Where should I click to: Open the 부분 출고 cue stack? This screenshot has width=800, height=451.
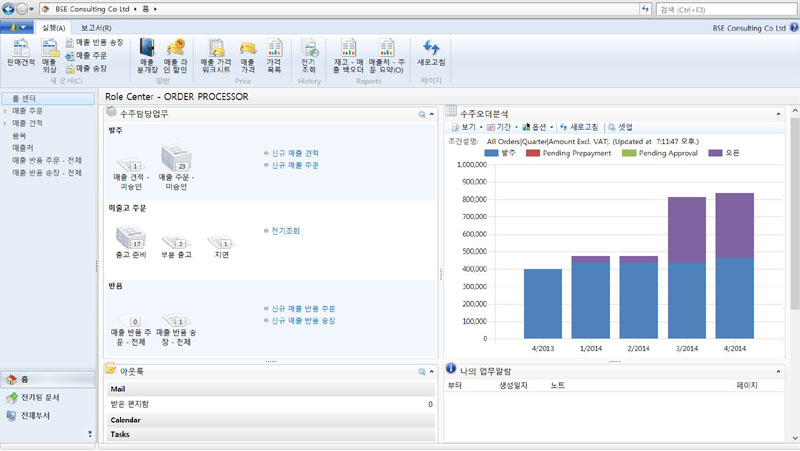point(176,246)
